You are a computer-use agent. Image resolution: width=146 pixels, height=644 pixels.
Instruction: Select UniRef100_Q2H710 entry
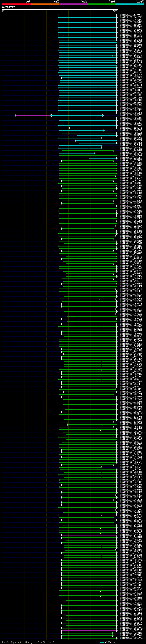[131, 228]
